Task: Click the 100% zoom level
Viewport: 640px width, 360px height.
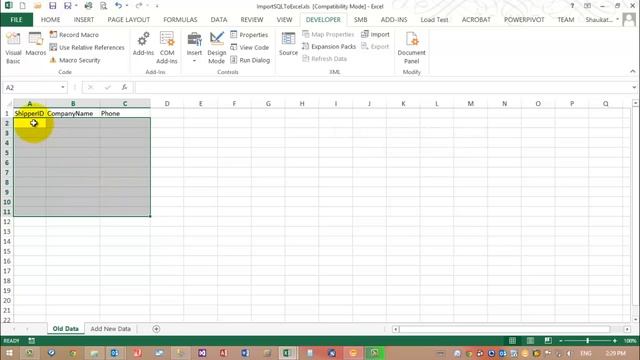Action: [x=630, y=340]
